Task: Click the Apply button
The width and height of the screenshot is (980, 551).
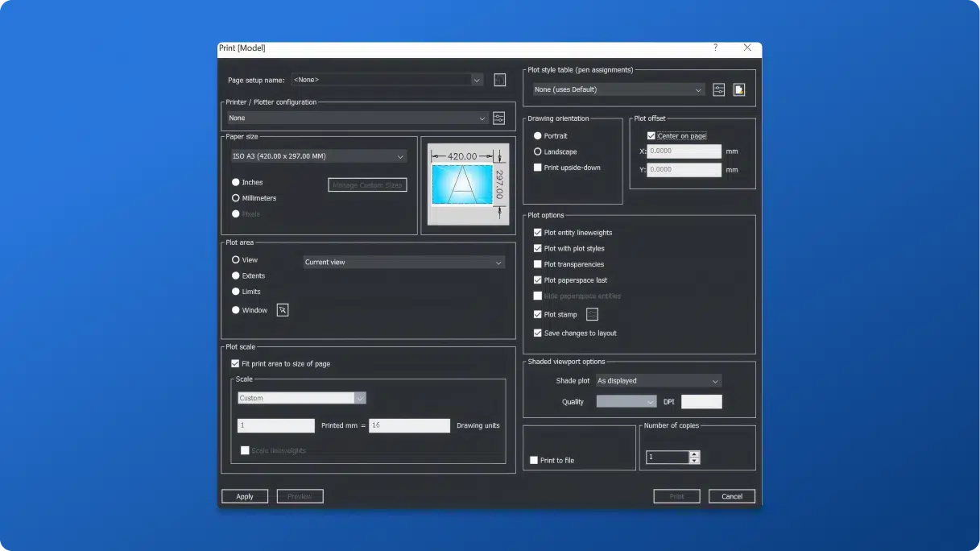Action: (x=245, y=496)
